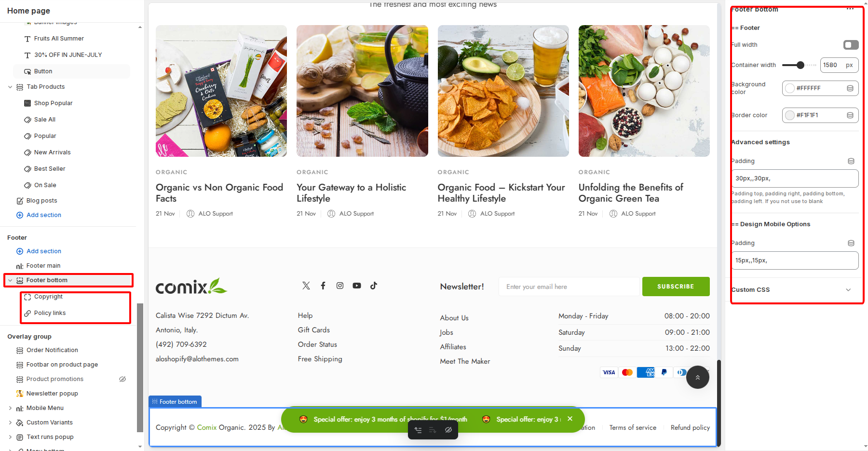Unhide Product promotions via the eye icon
This screenshot has width=868, height=451.
(122, 379)
